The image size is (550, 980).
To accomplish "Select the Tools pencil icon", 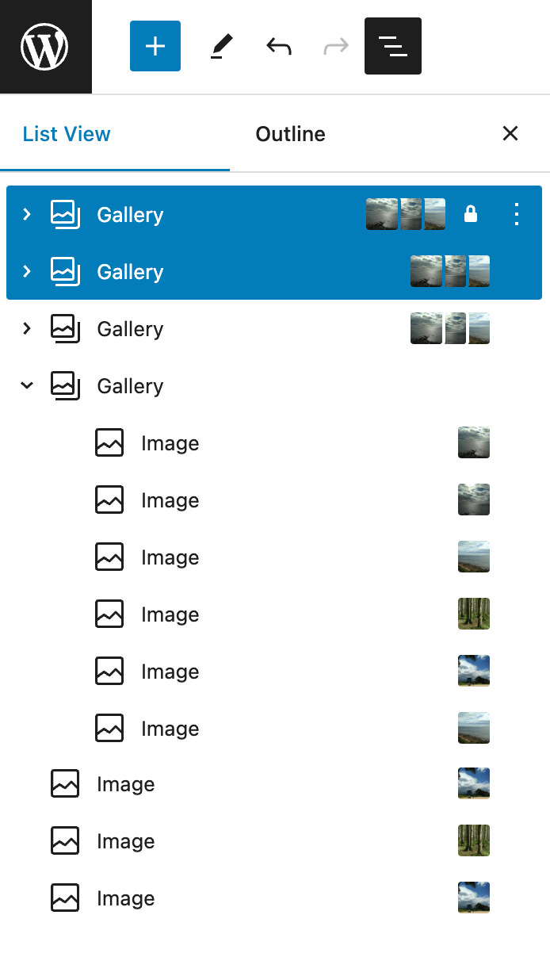I will pos(222,46).
